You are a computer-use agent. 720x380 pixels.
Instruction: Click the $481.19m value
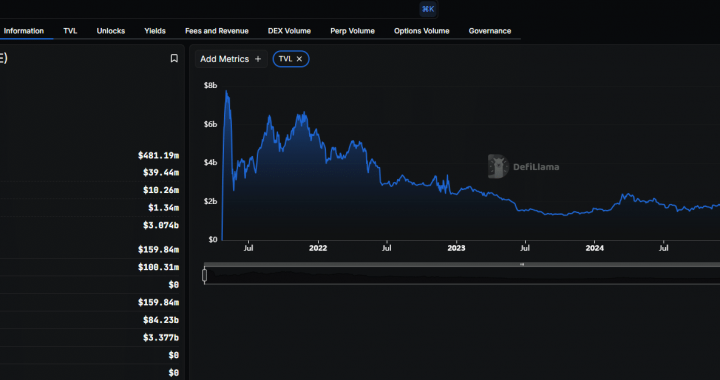pyautogui.click(x=158, y=156)
